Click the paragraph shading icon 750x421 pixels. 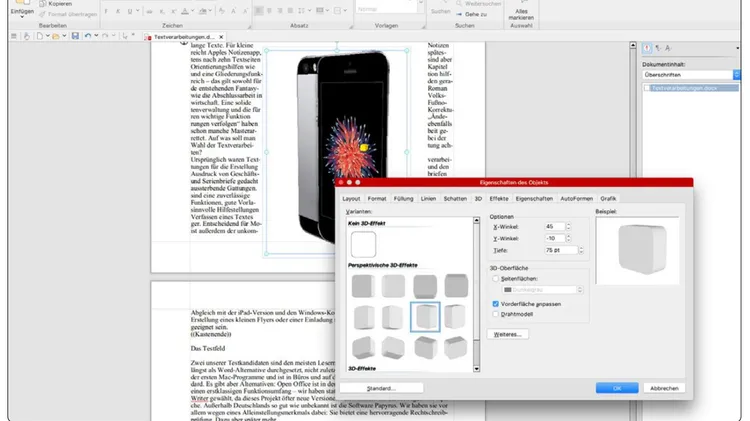320,11
